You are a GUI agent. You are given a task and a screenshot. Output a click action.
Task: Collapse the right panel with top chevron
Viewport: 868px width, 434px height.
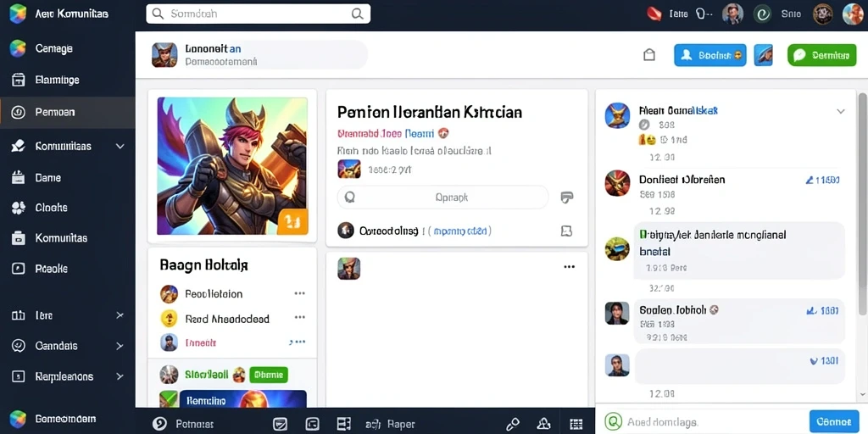pos(840,111)
